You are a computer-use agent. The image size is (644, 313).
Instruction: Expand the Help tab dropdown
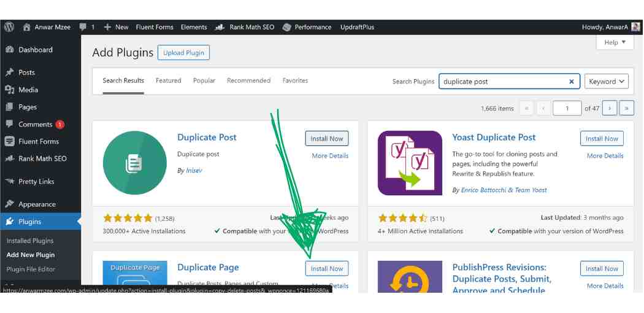coord(615,42)
